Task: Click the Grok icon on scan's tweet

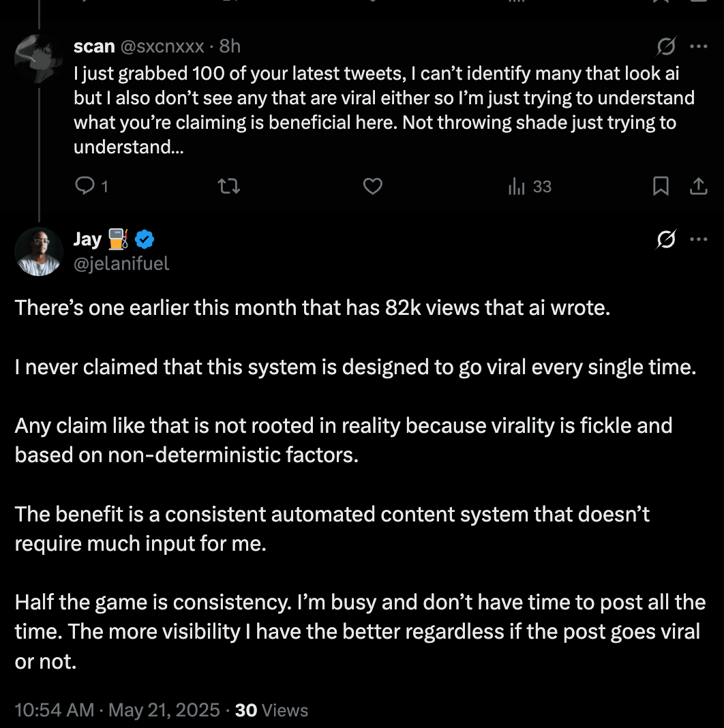Action: tap(666, 46)
